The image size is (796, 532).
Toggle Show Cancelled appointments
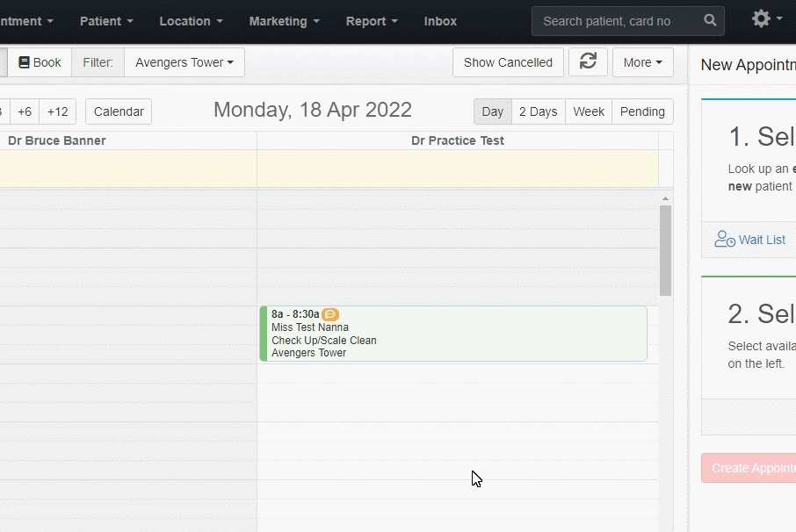[x=508, y=62]
